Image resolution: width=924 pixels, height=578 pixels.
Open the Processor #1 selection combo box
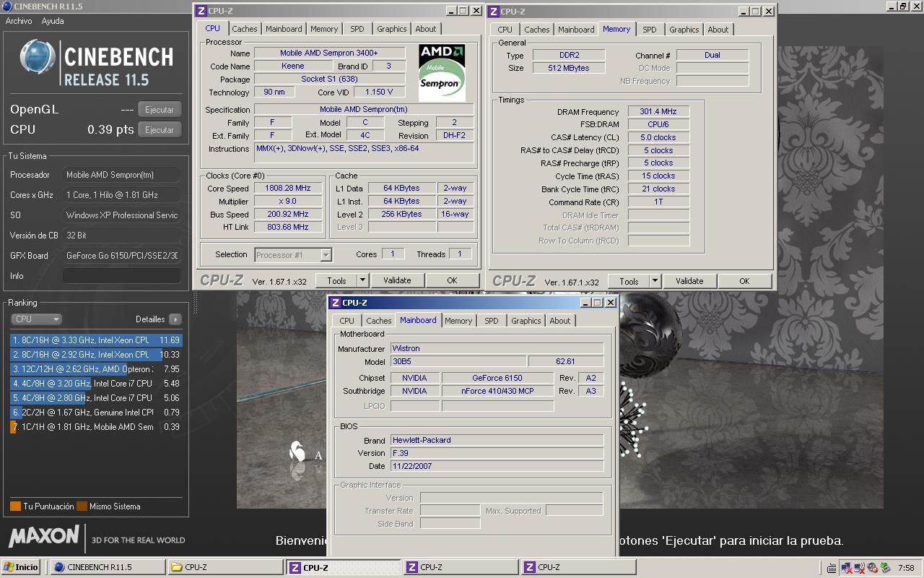coord(293,254)
